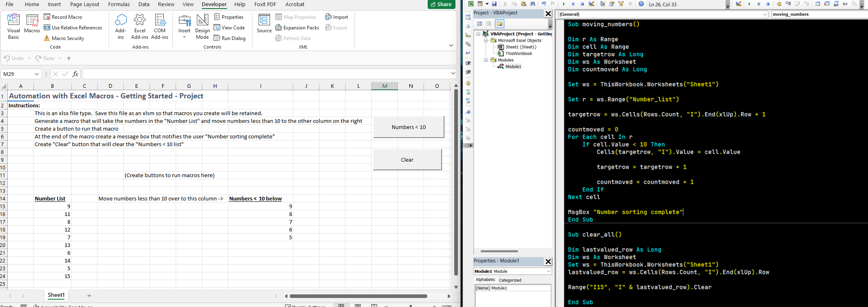Screen dimensions: 868x307
Task: Close the Project - VBAProject panel
Action: (x=548, y=13)
